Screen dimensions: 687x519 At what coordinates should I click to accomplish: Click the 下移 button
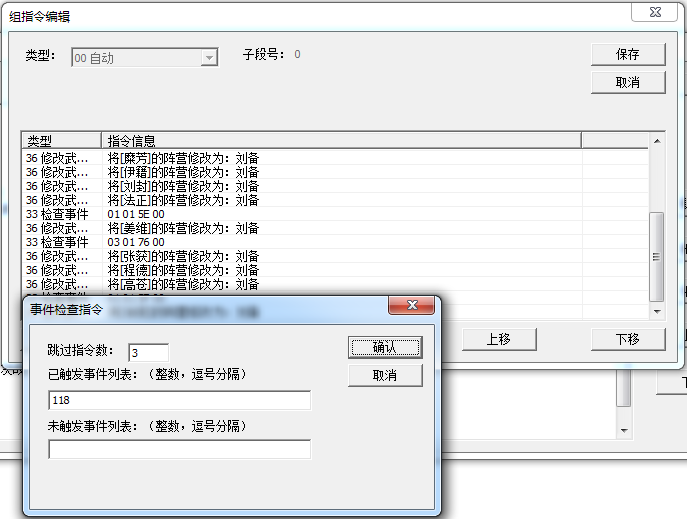click(x=628, y=339)
